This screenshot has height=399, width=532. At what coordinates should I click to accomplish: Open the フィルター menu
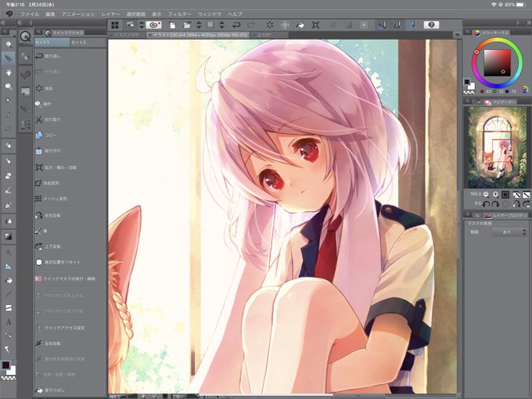(x=180, y=14)
